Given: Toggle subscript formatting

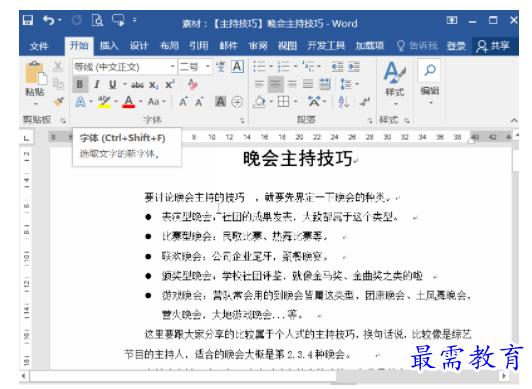Looking at the screenshot, I should pyautogui.click(x=154, y=84).
